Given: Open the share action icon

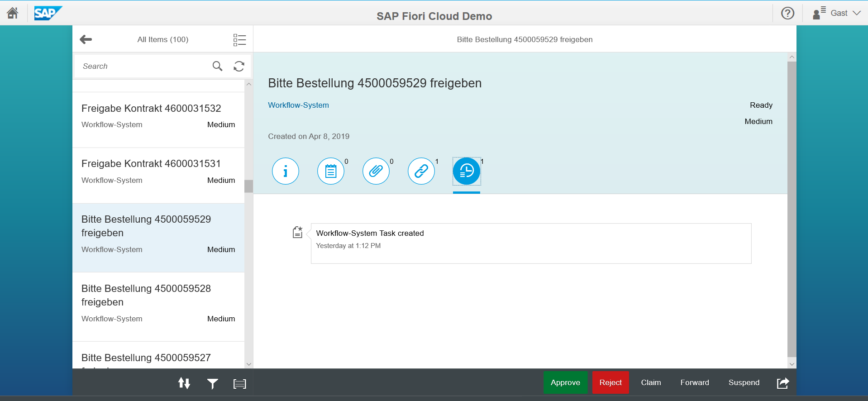Looking at the screenshot, I should point(783,383).
